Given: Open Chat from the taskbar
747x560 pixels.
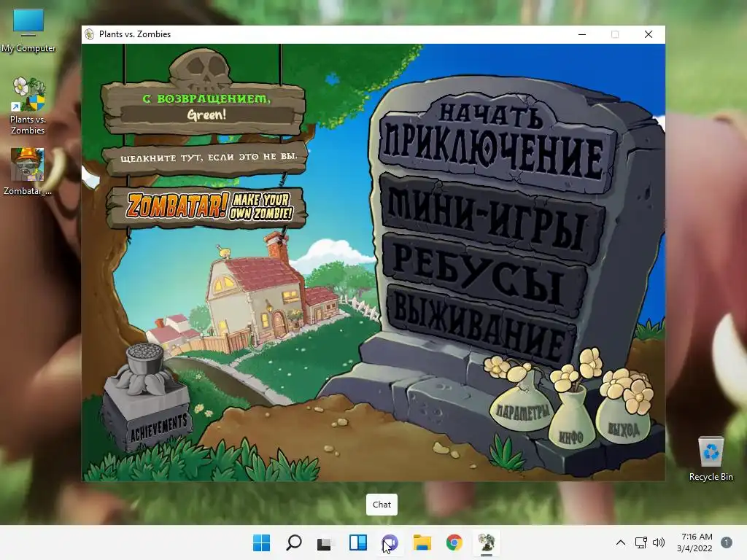Looking at the screenshot, I should [x=390, y=542].
